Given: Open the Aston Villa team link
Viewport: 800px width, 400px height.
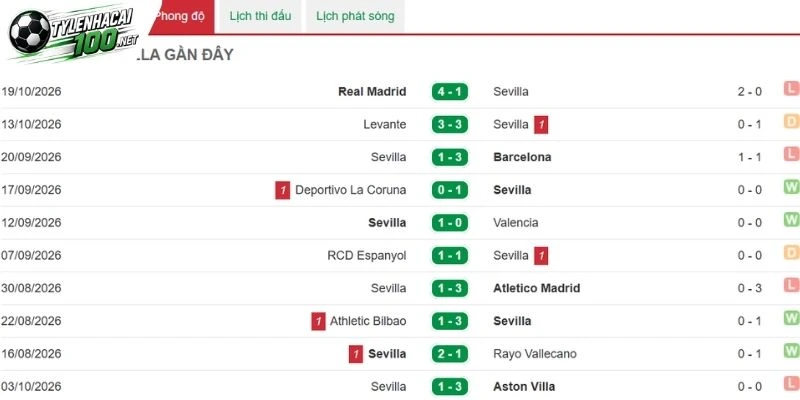Looking at the screenshot, I should (524, 387).
